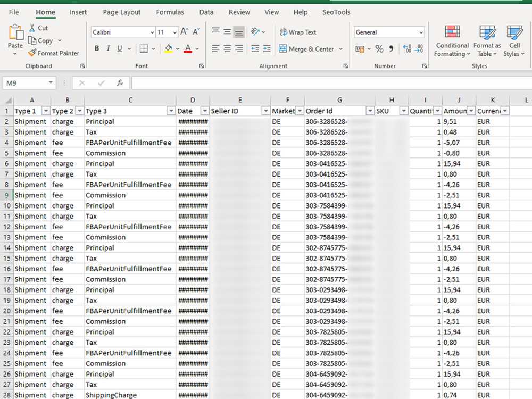Open filter dropdown for Order Id column
The image size is (532, 399).
[370, 111]
